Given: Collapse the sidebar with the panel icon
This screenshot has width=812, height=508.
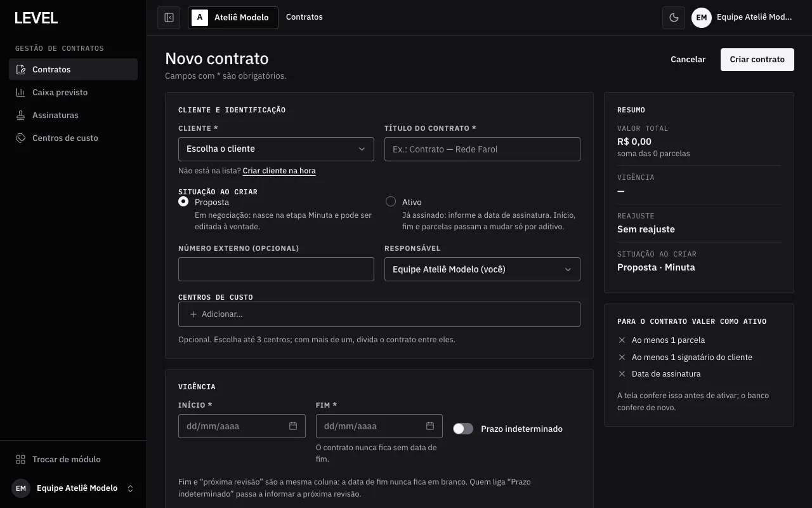Looking at the screenshot, I should click(x=169, y=18).
